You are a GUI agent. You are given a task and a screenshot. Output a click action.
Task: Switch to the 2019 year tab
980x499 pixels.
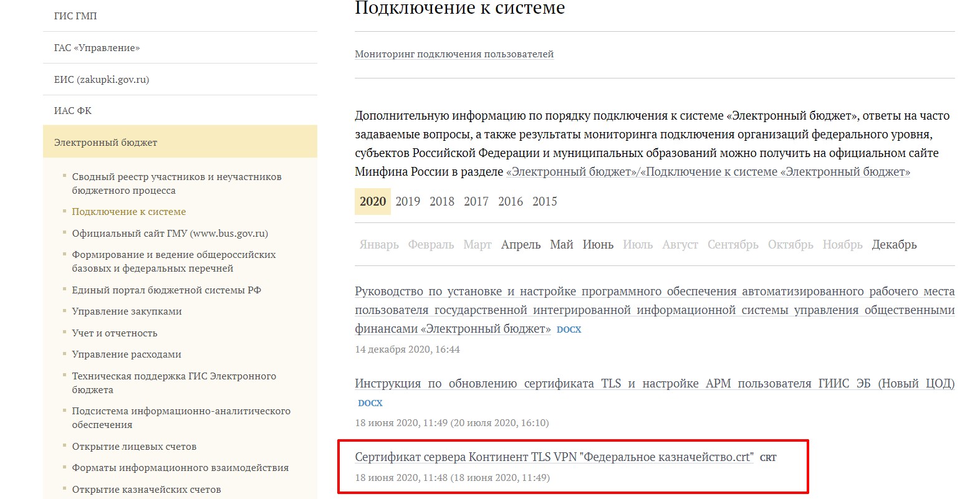coord(408,201)
